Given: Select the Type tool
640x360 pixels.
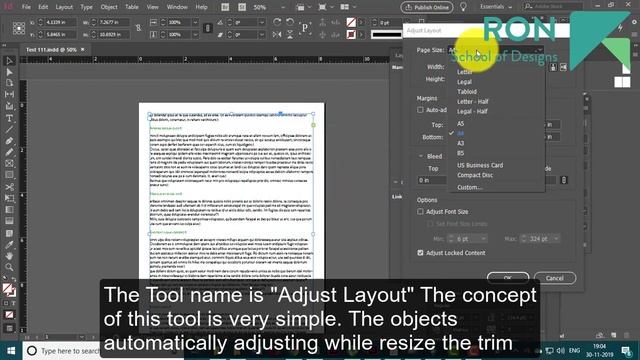Looking at the screenshot, I should 9,118.
